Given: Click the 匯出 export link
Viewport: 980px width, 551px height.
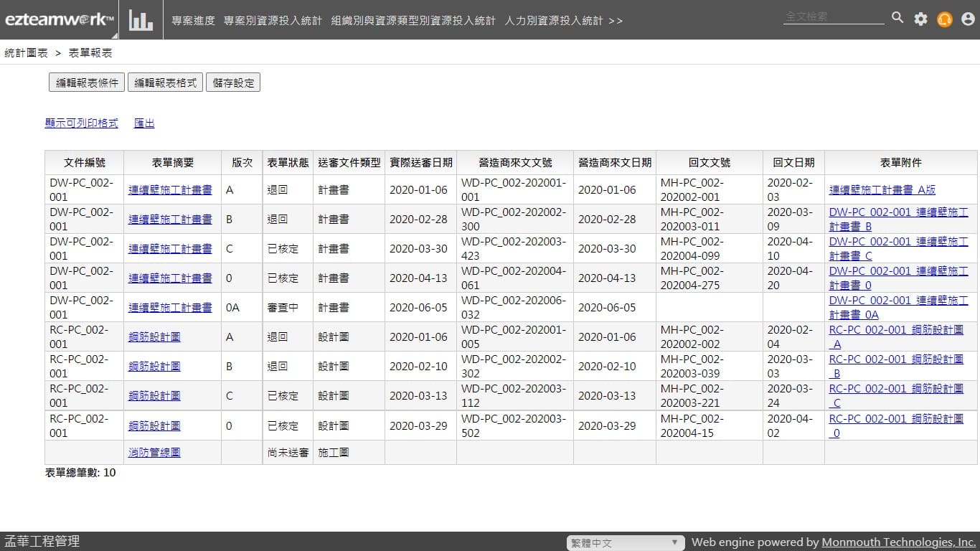Looking at the screenshot, I should click(x=144, y=123).
